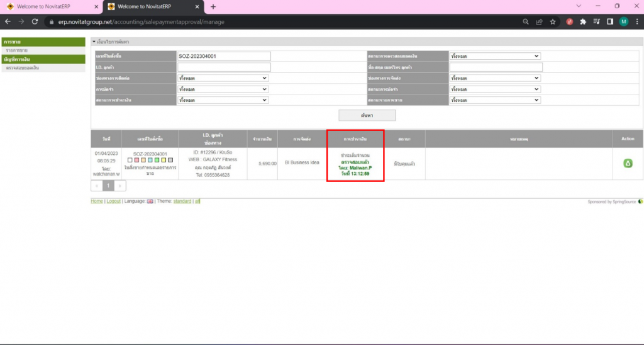Open the ช่องทางการติดต่อ dropdown

223,78
